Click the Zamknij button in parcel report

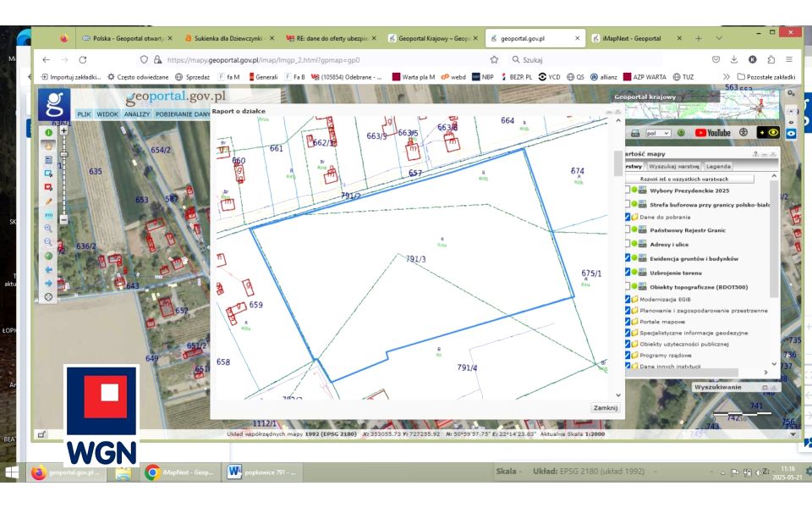606,407
